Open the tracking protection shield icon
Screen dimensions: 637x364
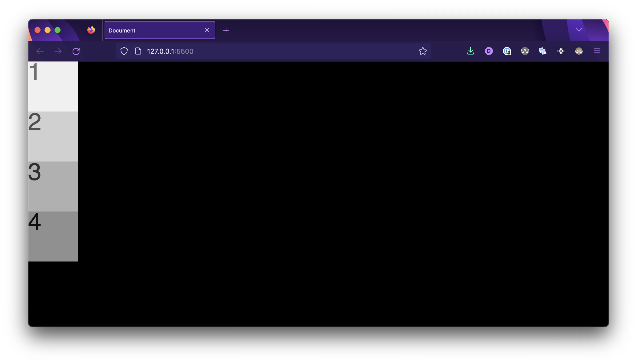[x=124, y=51]
